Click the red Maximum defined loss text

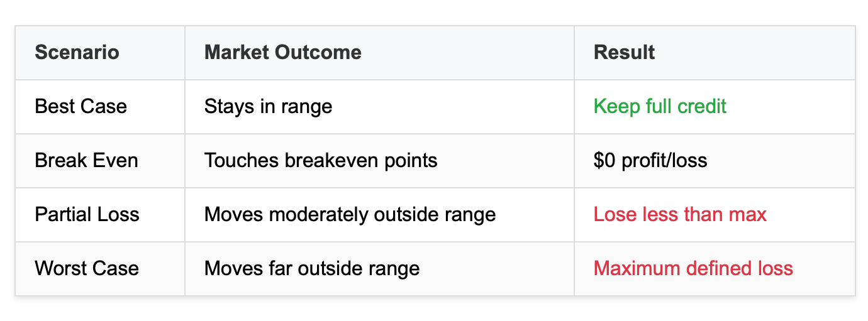(693, 269)
